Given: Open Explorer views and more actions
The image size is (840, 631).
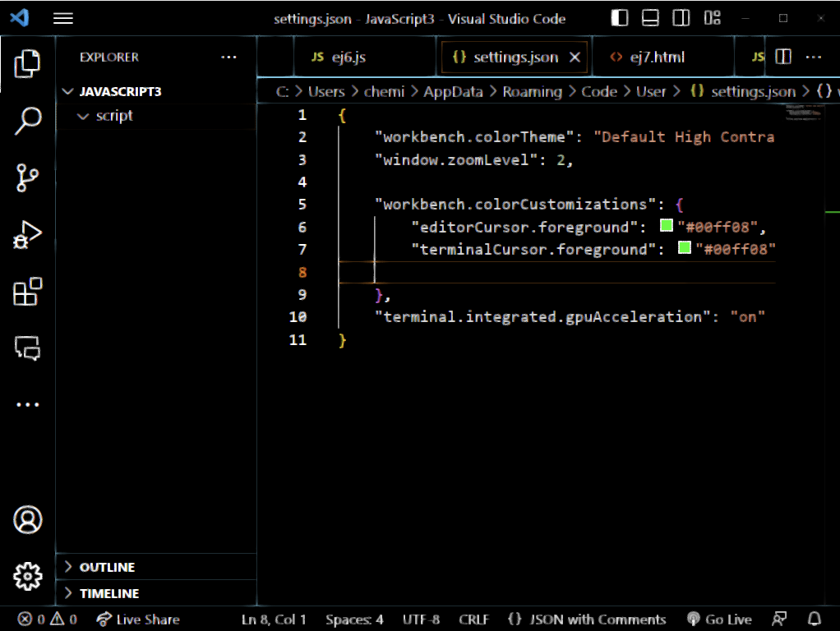Looking at the screenshot, I should 228,58.
